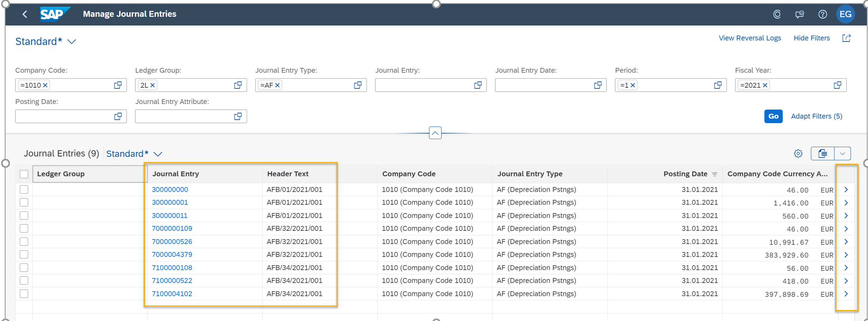Image resolution: width=868 pixels, height=321 pixels.
Task: Open value help for Posting Date
Action: tap(118, 116)
